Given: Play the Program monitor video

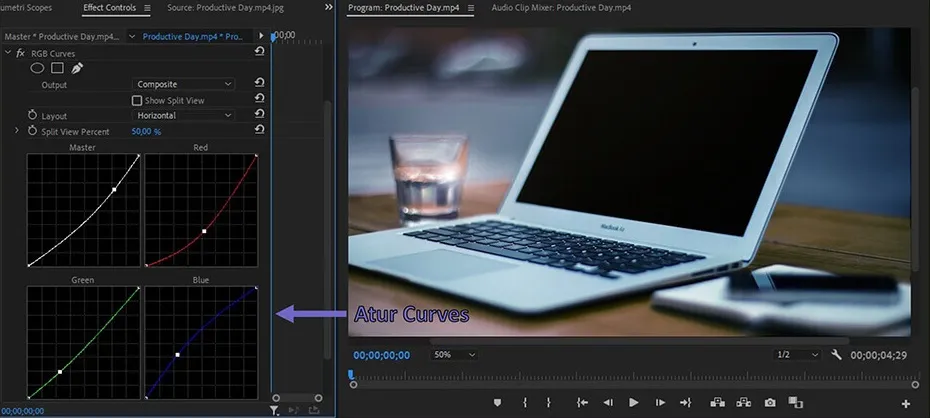Looking at the screenshot, I should [633, 403].
